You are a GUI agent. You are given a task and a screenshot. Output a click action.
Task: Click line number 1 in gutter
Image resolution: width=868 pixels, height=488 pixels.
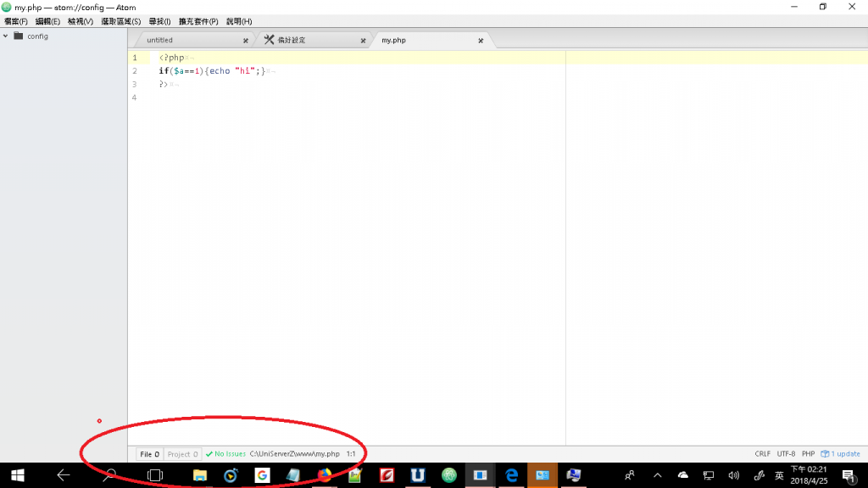tap(135, 58)
